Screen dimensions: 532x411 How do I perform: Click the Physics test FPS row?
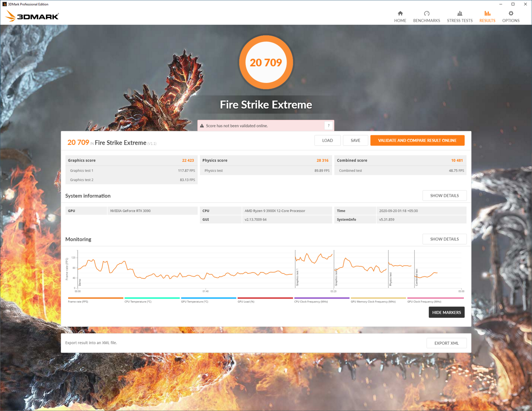(266, 171)
